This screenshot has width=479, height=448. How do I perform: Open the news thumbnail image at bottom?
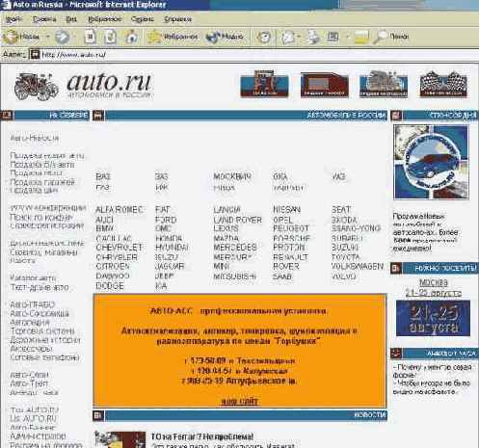point(120,439)
